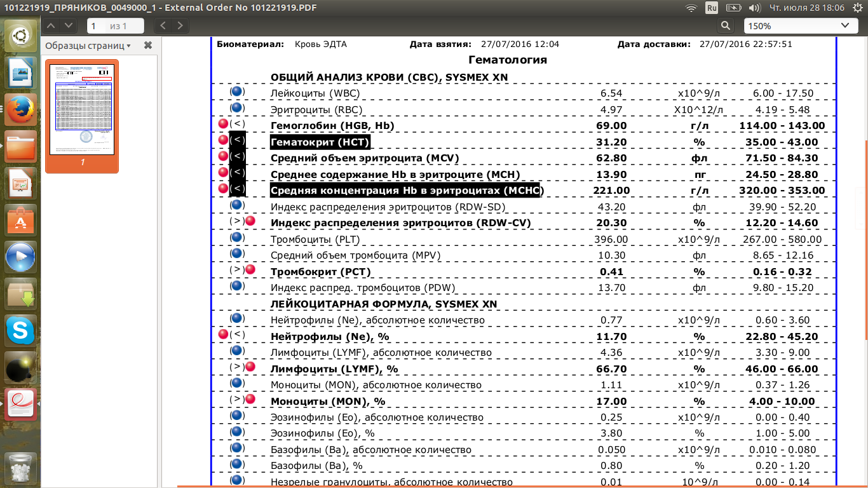Click ОБЩИЙ АНАЛИЗ КРОВИ (CBC), SYSMEX XN heading
Viewport: 868px width, 488px height.
click(x=389, y=78)
